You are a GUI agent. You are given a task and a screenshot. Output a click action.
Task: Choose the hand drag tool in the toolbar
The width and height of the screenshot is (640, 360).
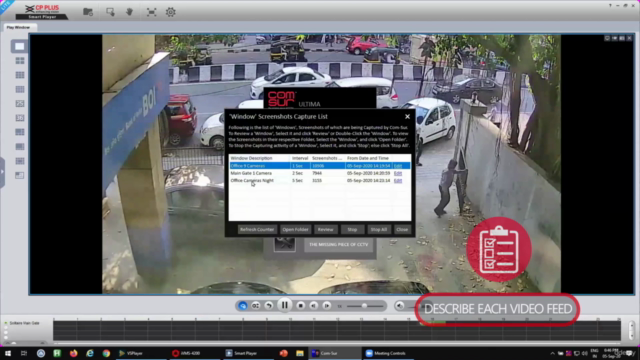click(129, 12)
